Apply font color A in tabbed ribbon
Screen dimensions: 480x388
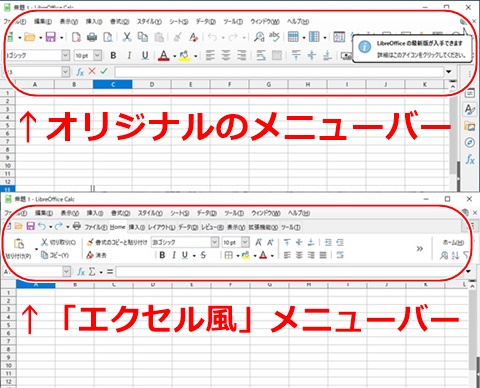[x=263, y=255]
